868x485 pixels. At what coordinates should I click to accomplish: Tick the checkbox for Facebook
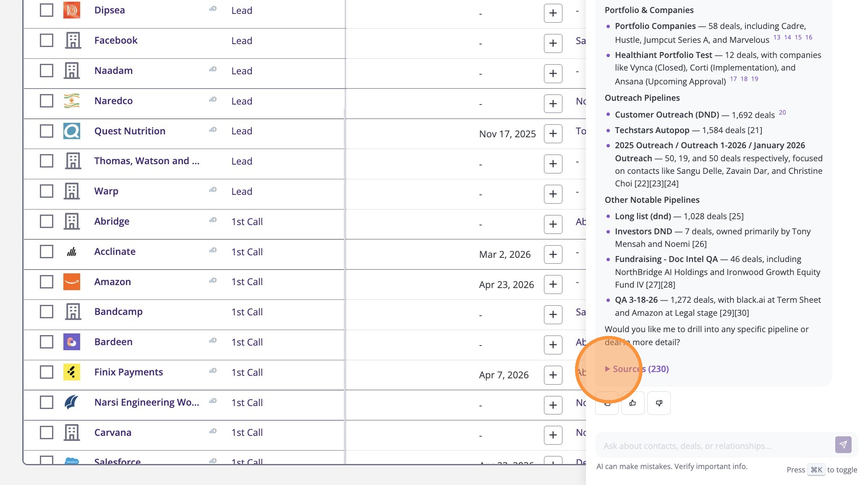coord(47,41)
